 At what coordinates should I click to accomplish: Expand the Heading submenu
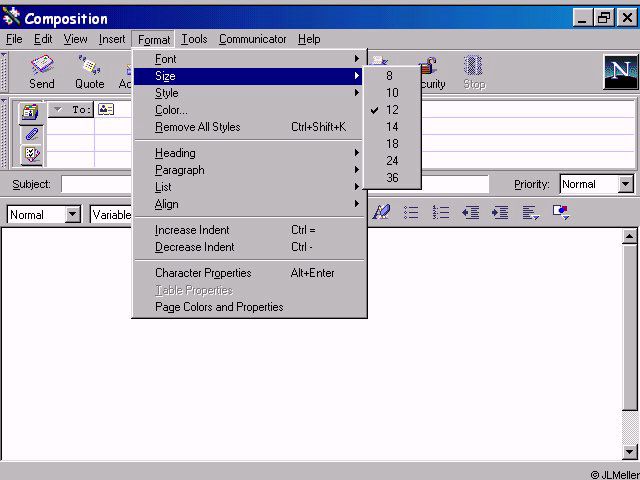click(x=248, y=153)
